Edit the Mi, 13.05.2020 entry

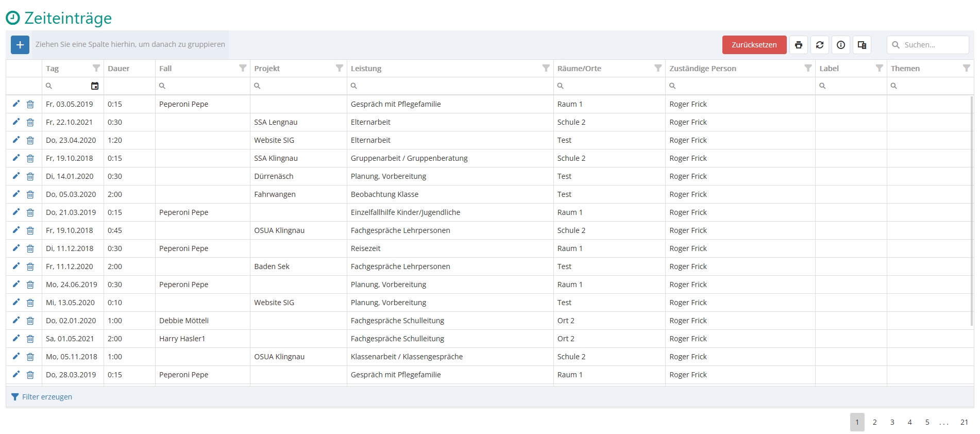pos(16,303)
